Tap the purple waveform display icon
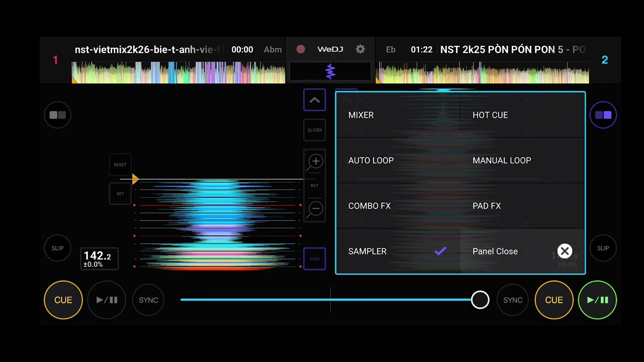Image resolution: width=644 pixels, height=362 pixels. pos(330,71)
